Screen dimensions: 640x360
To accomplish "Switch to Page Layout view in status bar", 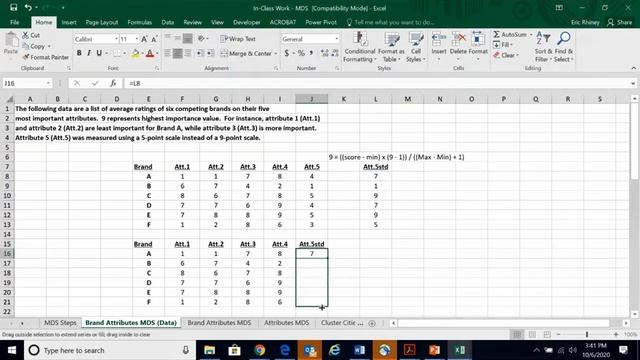I will coord(532,334).
